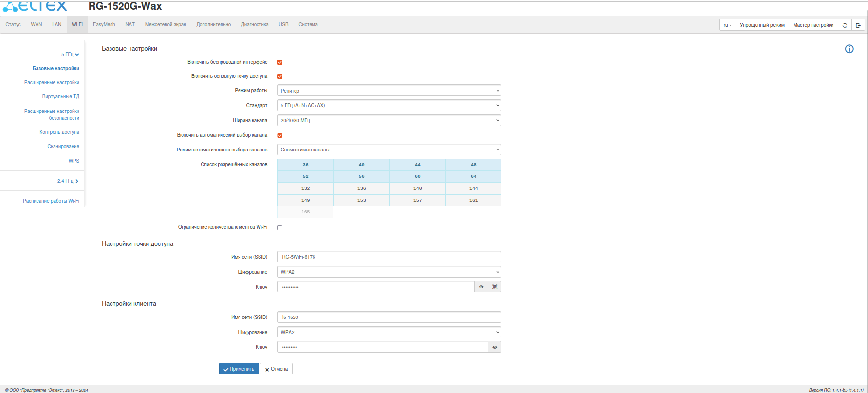Open the USB tab
Screen dimensions: 868x393
pyautogui.click(x=283, y=24)
